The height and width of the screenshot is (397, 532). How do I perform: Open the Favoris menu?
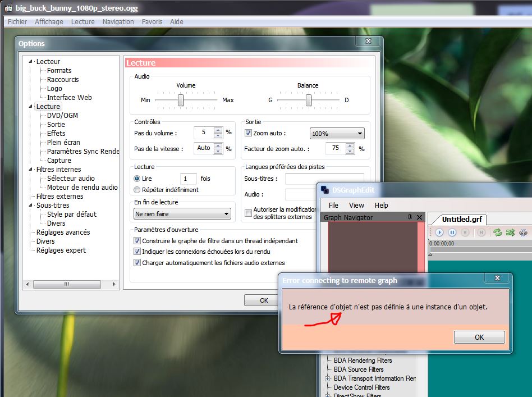pyautogui.click(x=152, y=22)
